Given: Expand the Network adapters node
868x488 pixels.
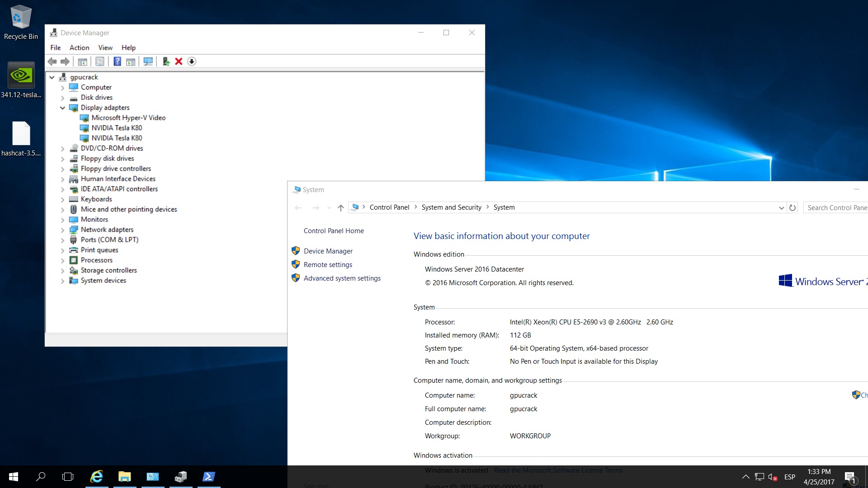Looking at the screenshot, I should tap(62, 230).
